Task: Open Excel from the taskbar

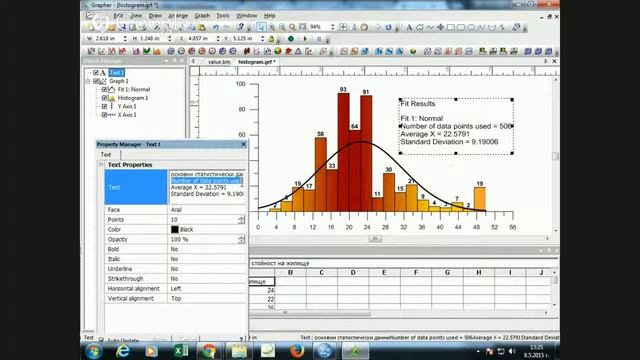Action: (181, 351)
